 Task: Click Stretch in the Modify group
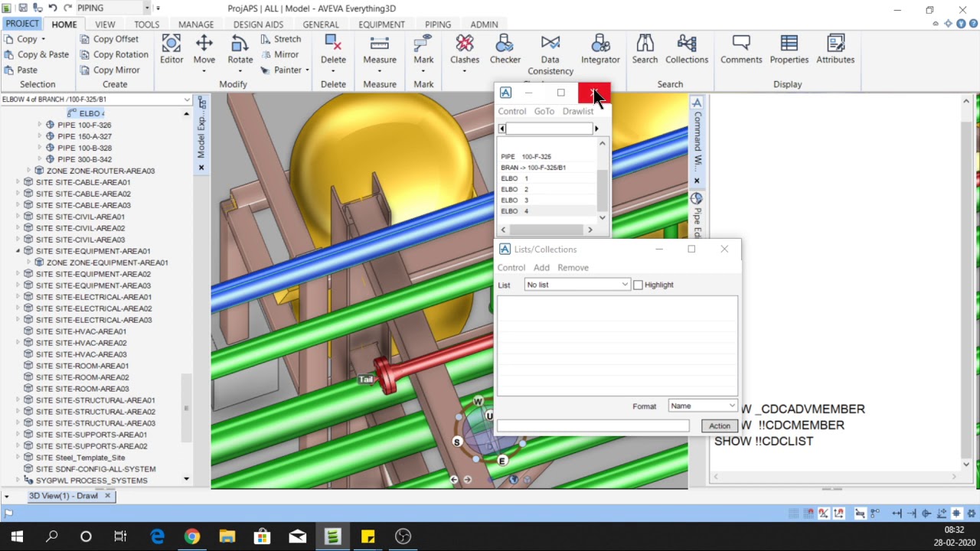pos(280,39)
